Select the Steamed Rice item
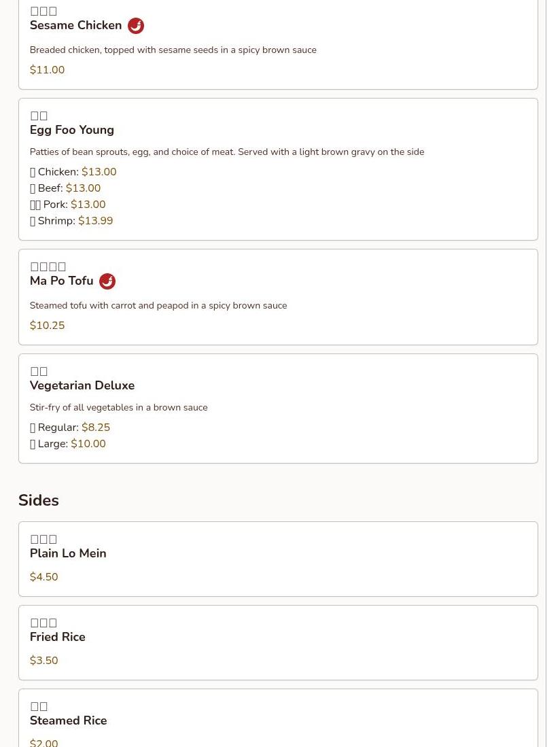This screenshot has height=747, width=560. tap(278, 718)
